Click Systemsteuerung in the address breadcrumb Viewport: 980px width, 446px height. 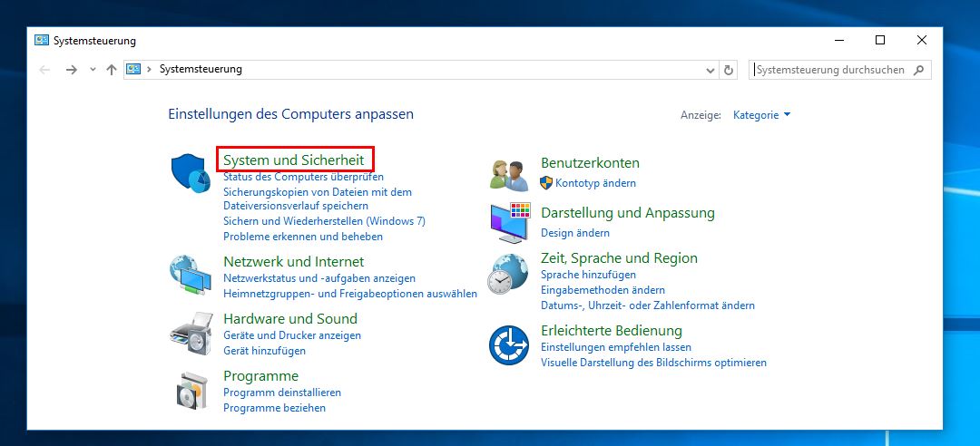tap(201, 69)
